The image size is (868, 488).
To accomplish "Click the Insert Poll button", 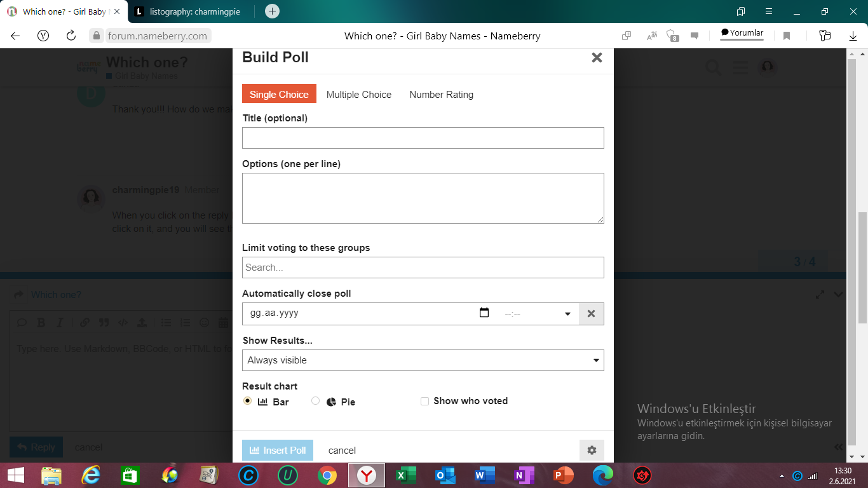I will coord(278,450).
